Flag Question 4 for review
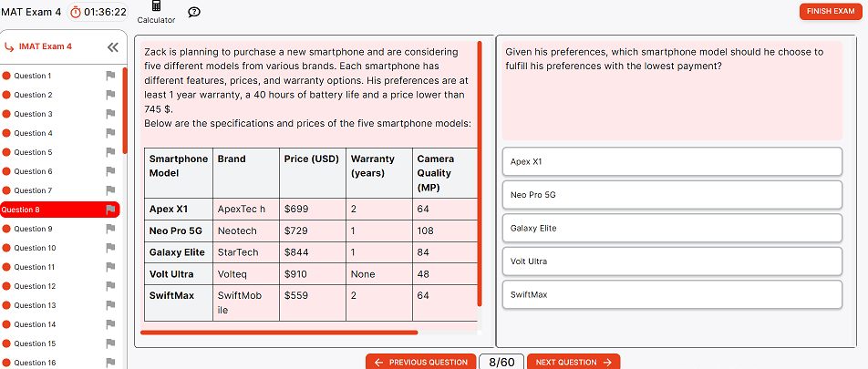 click(x=110, y=133)
